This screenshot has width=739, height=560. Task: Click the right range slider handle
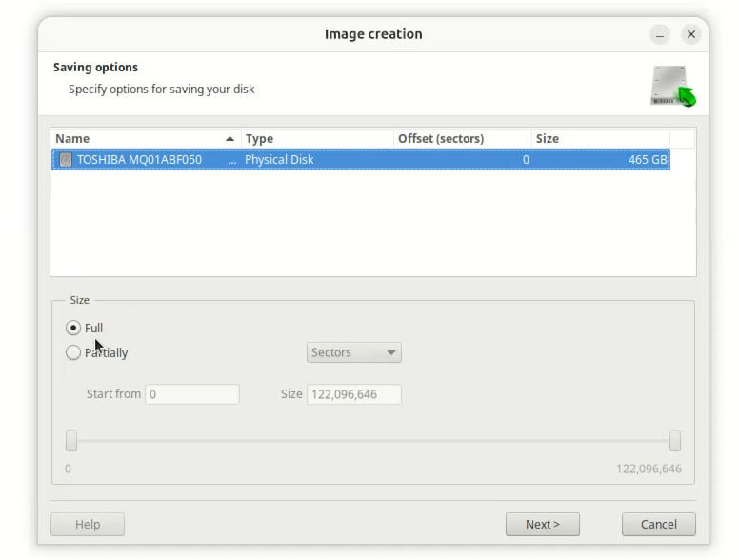(675, 441)
